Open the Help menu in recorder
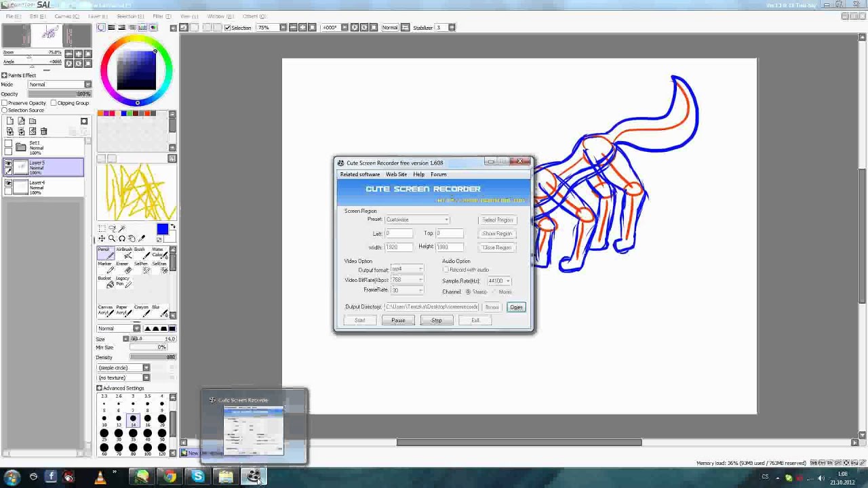 point(419,174)
